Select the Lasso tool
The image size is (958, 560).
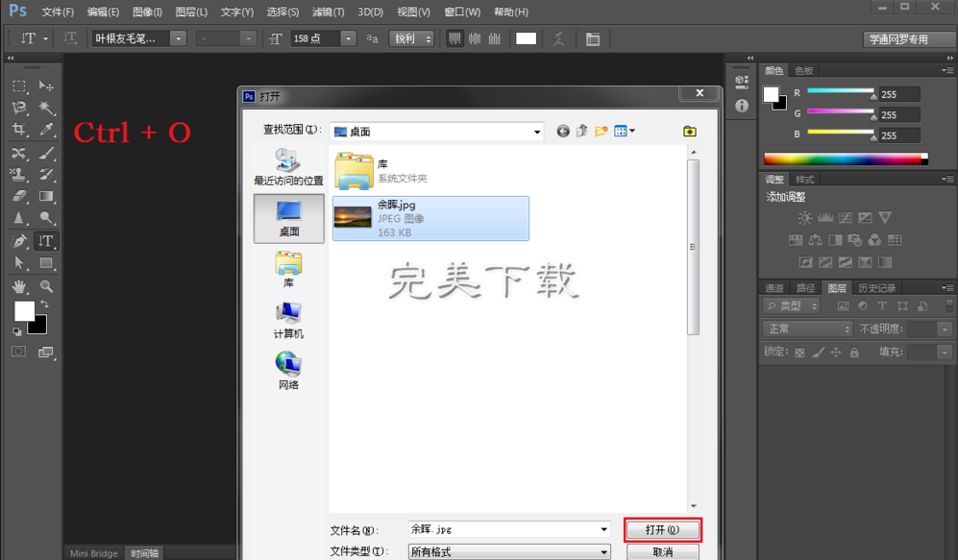point(19,109)
